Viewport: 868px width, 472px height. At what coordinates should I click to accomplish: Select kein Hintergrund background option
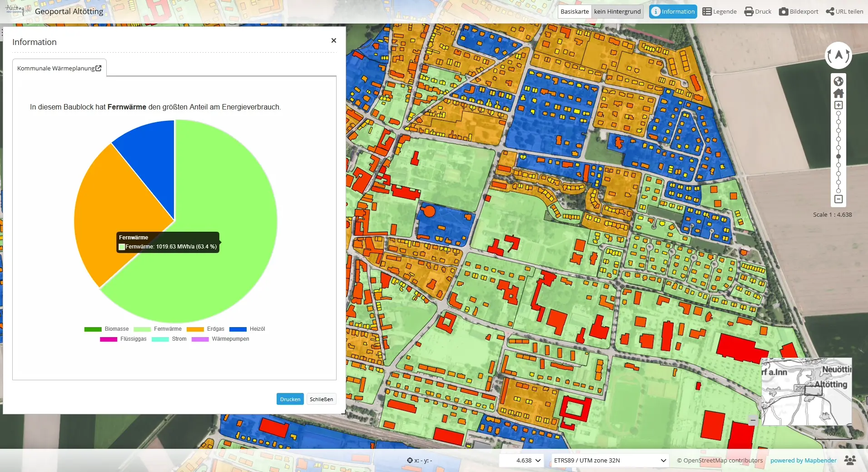click(x=617, y=12)
